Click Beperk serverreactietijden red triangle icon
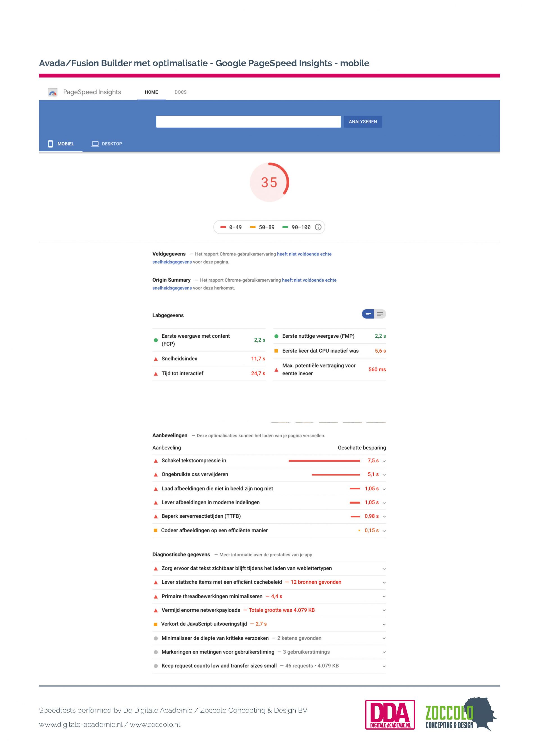 156,516
